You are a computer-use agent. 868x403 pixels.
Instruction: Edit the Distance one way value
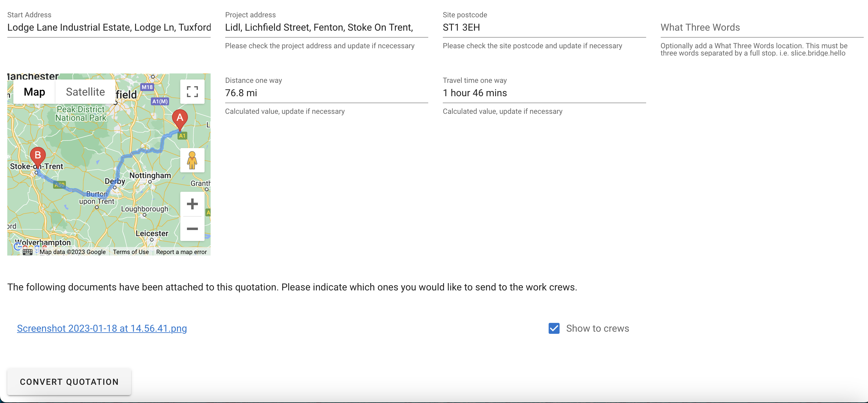click(326, 93)
